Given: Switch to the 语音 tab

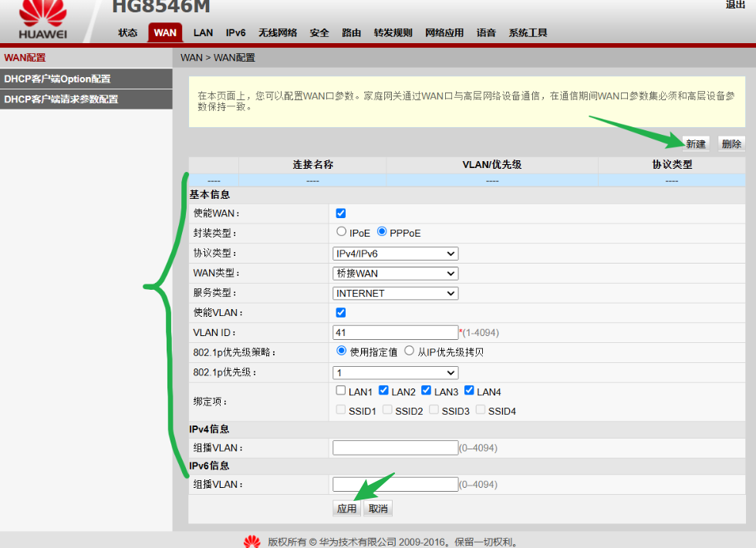Looking at the screenshot, I should pyautogui.click(x=486, y=32).
